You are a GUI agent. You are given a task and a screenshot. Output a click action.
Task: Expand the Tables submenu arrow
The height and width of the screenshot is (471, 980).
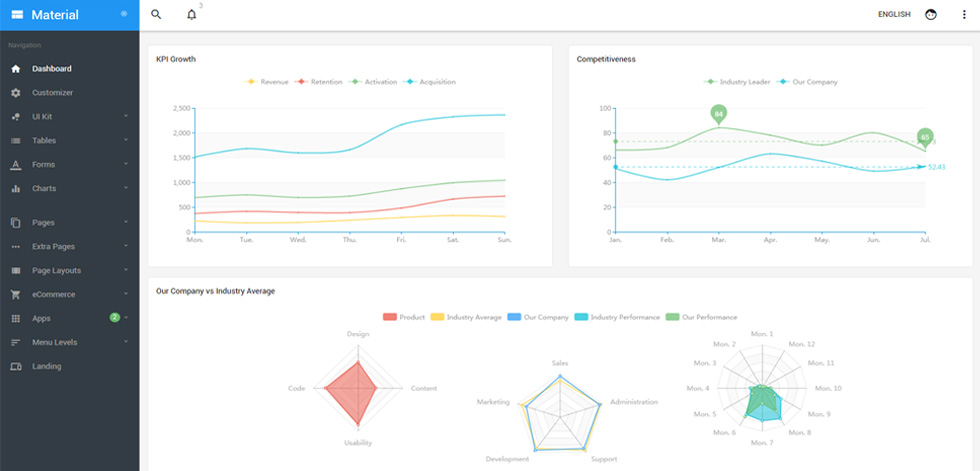tap(126, 140)
